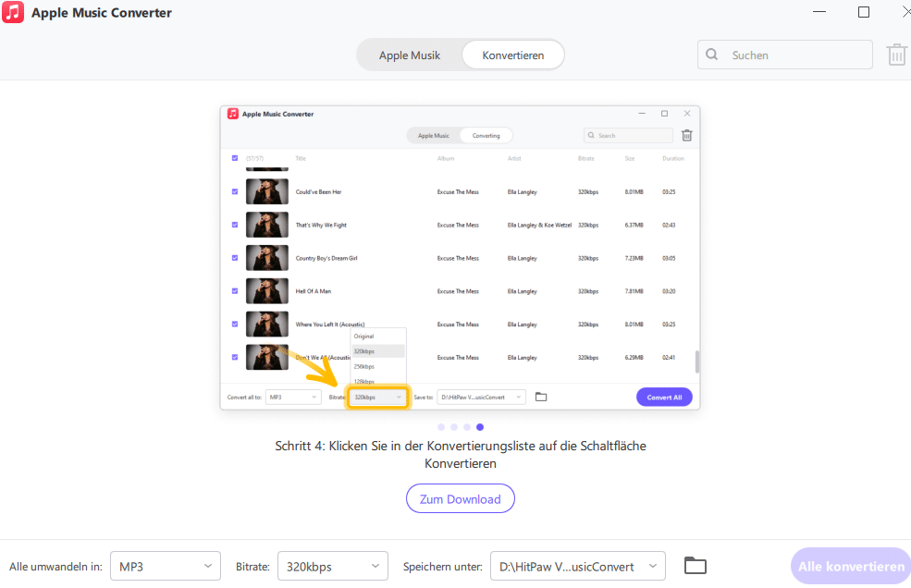
Task: Go to the third tutorial step dot
Action: click(x=467, y=427)
